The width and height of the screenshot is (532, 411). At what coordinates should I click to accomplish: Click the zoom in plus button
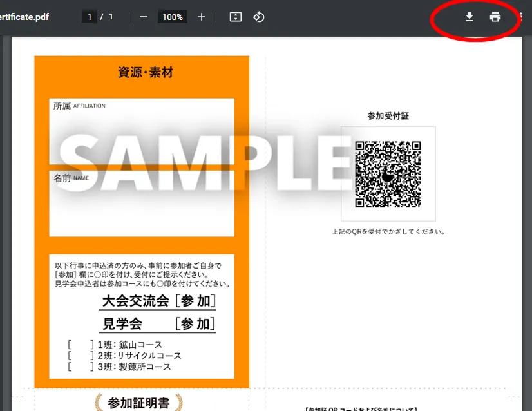click(202, 17)
